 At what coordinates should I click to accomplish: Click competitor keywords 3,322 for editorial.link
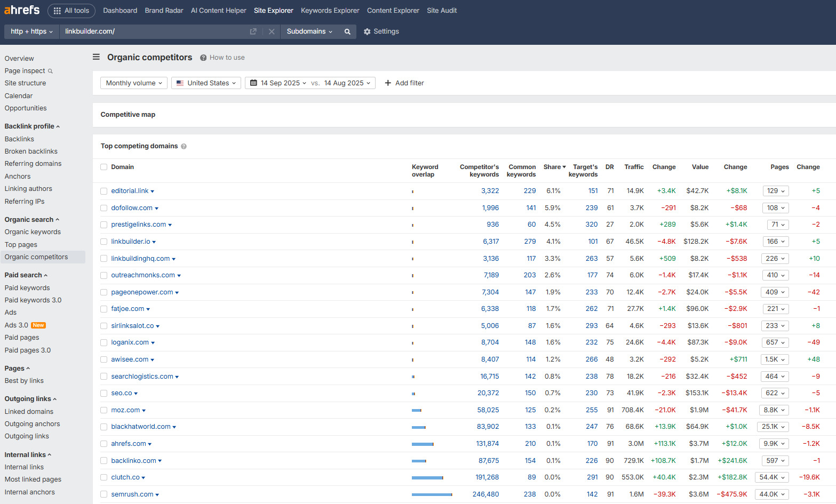pyautogui.click(x=490, y=191)
